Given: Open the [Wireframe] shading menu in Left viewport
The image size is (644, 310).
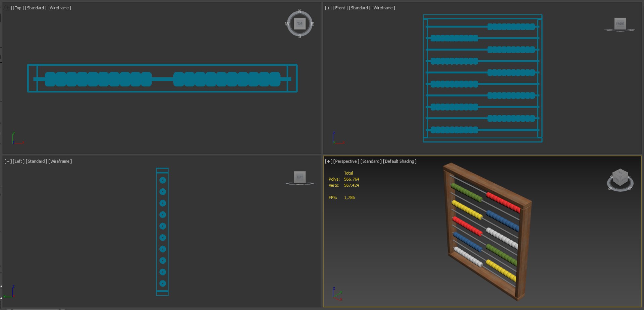Looking at the screenshot, I should 60,161.
